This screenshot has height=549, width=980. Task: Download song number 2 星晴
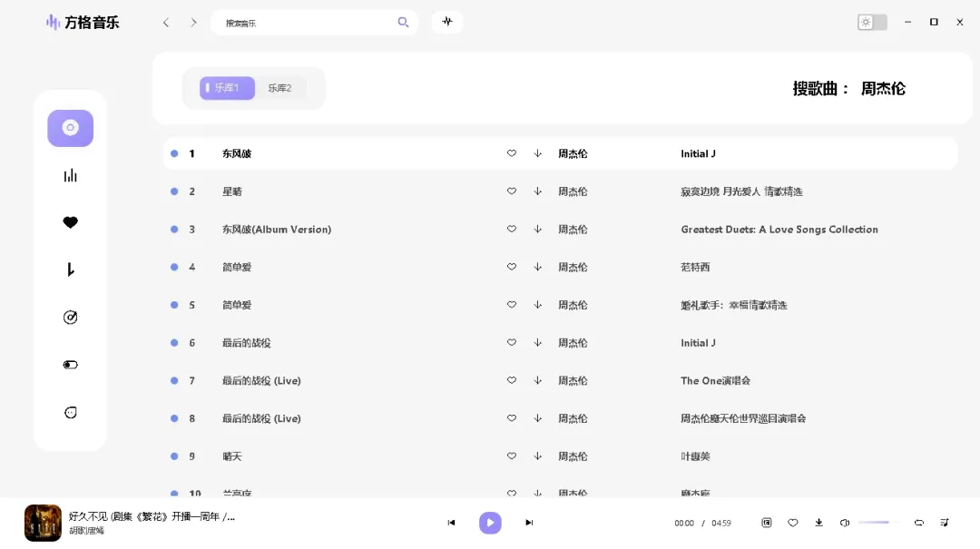(537, 191)
